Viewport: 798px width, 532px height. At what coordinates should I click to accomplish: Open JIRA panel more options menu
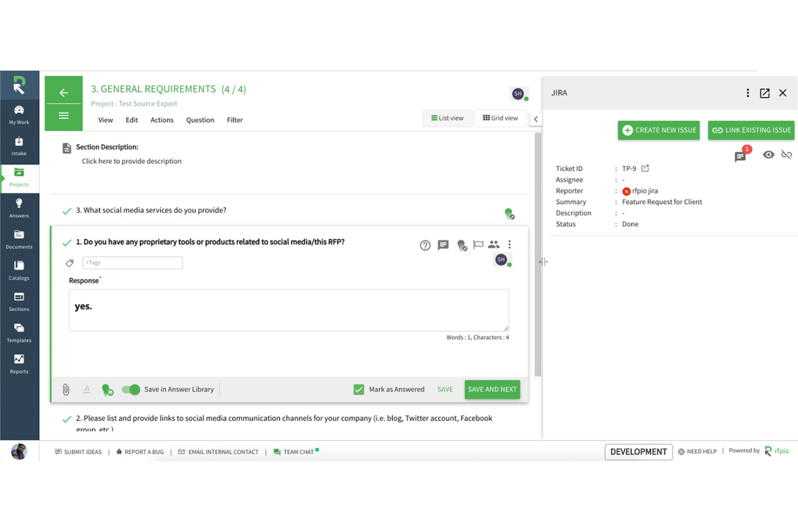748,93
